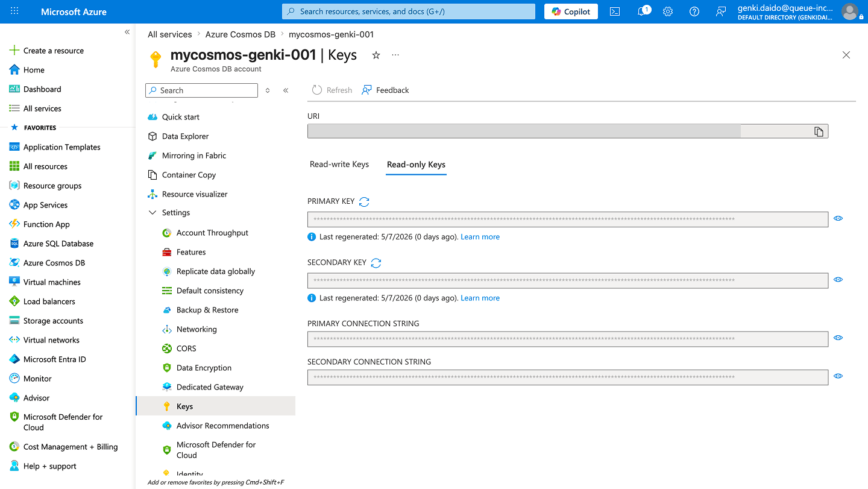Image resolution: width=868 pixels, height=489 pixels.
Task: Open Application Templates favorite
Action: (55, 147)
